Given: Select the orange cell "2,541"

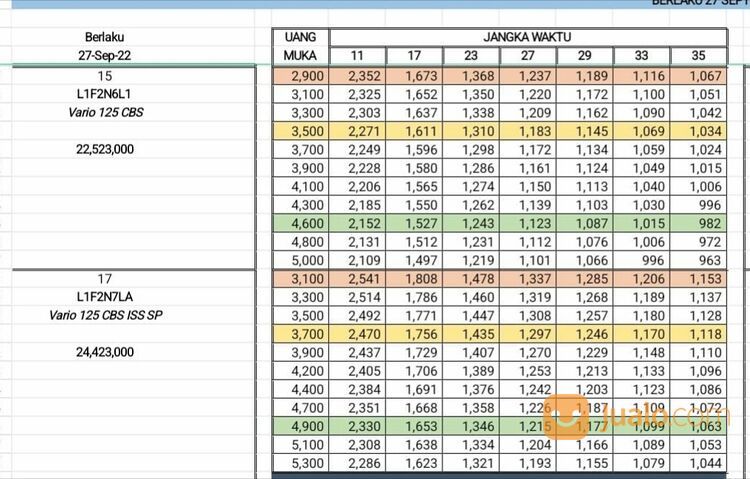Looking at the screenshot, I should 357,279.
